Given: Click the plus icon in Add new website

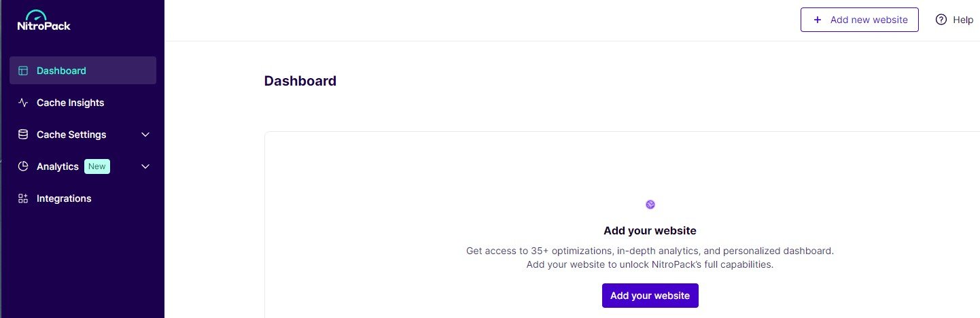Looking at the screenshot, I should pos(818,20).
